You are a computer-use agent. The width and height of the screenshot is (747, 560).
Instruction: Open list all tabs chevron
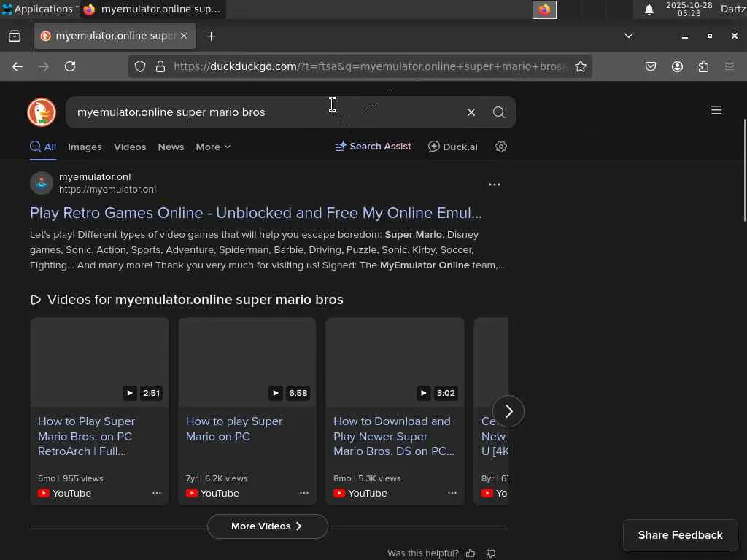click(628, 36)
